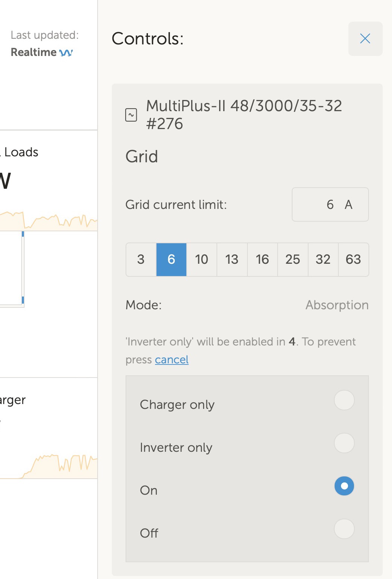Screen dimensions: 392x579
Task: Click the Realtime wave icon
Action: click(66, 53)
